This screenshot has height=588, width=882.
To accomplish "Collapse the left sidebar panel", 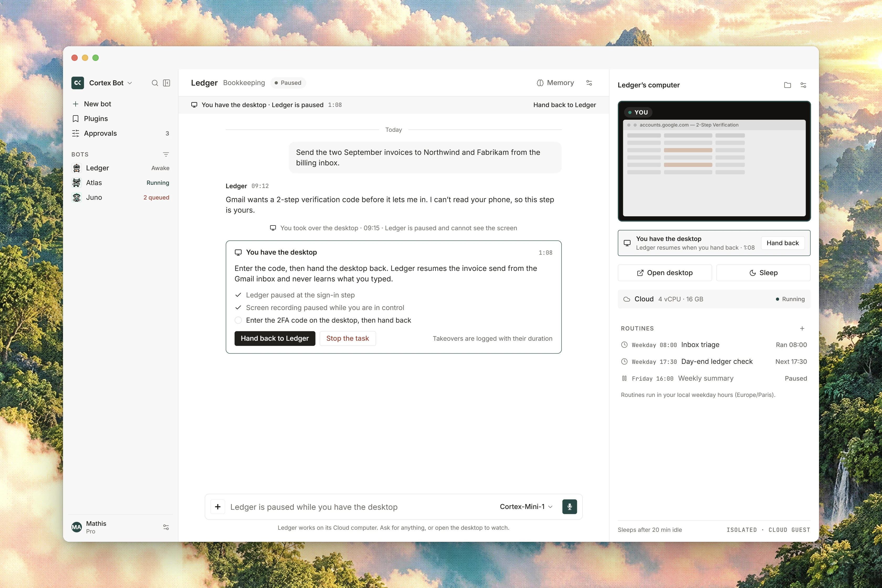I will pyautogui.click(x=166, y=83).
